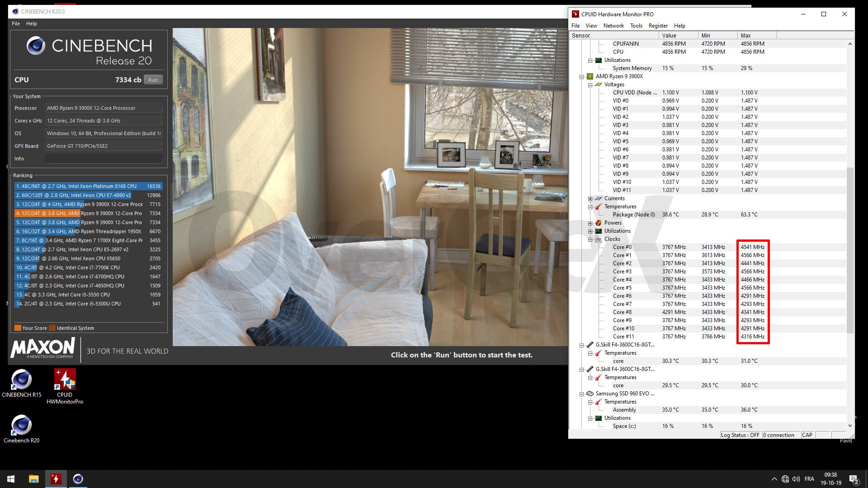Select the Ryzen Threadripper 1950X ranking row
This screenshot has width=868, height=488.
tap(88, 231)
